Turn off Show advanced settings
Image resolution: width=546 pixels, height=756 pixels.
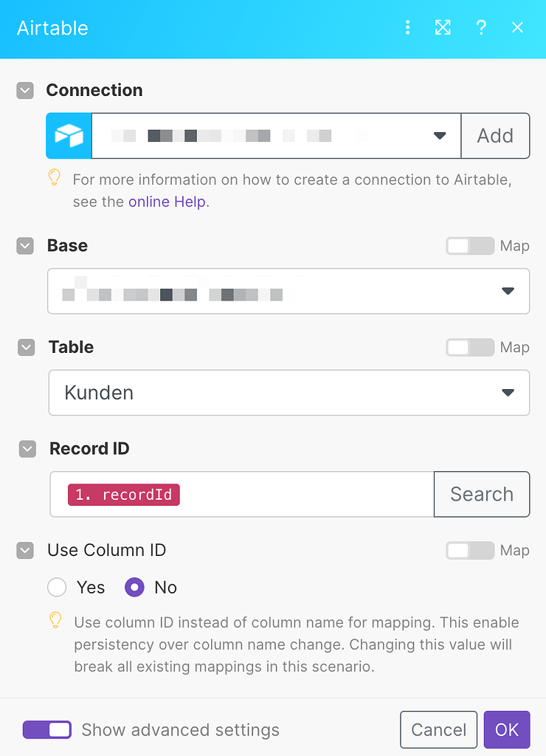(46, 729)
